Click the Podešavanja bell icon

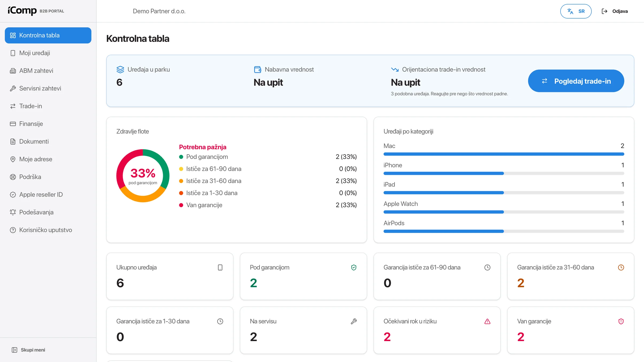coord(13,212)
